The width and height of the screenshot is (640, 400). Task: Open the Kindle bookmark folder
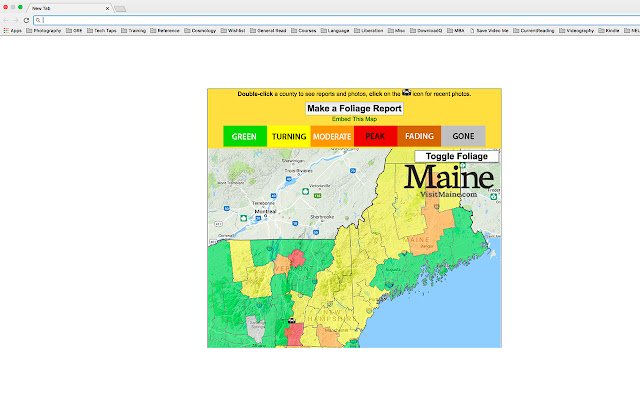coord(609,31)
